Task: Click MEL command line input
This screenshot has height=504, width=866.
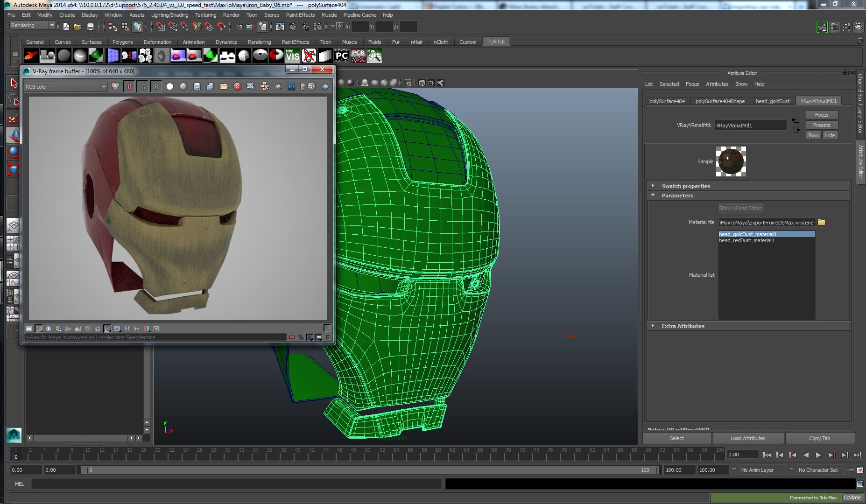Action: [x=236, y=484]
